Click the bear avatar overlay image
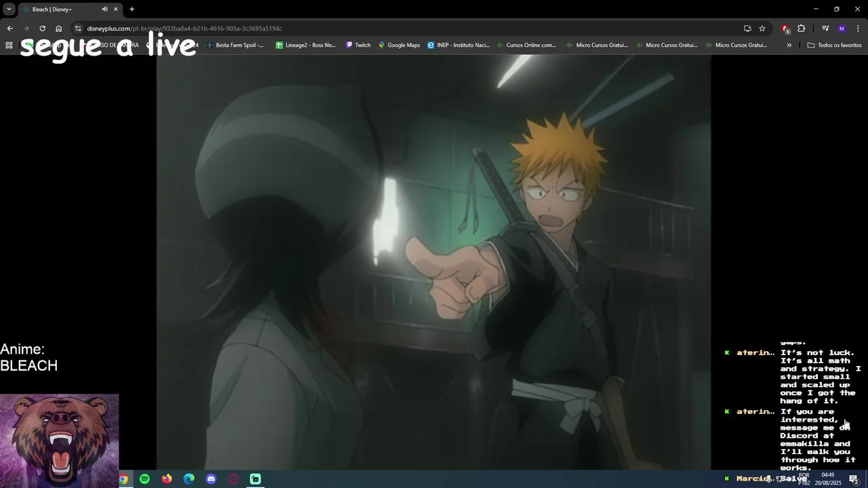The width and height of the screenshot is (868, 488). [x=60, y=441]
